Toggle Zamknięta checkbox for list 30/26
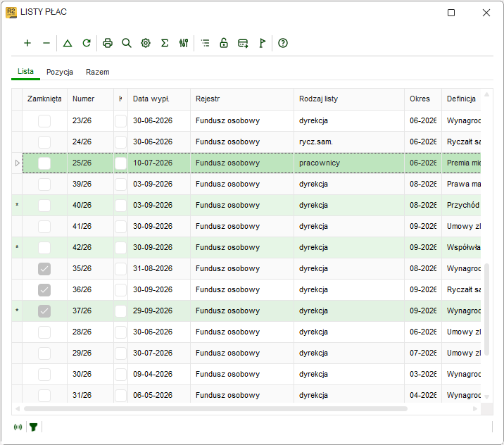 (44, 375)
